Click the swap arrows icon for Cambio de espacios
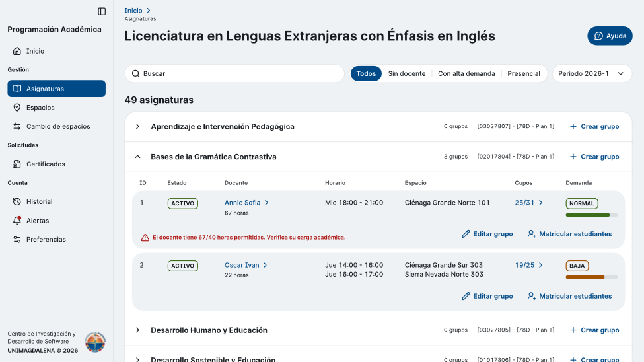This screenshot has width=644, height=362. (x=17, y=126)
